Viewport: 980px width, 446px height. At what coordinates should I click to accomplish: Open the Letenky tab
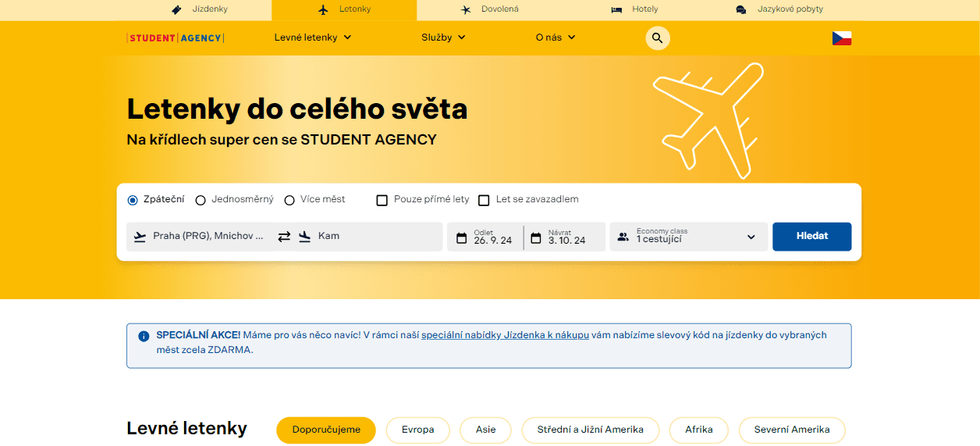tap(344, 9)
